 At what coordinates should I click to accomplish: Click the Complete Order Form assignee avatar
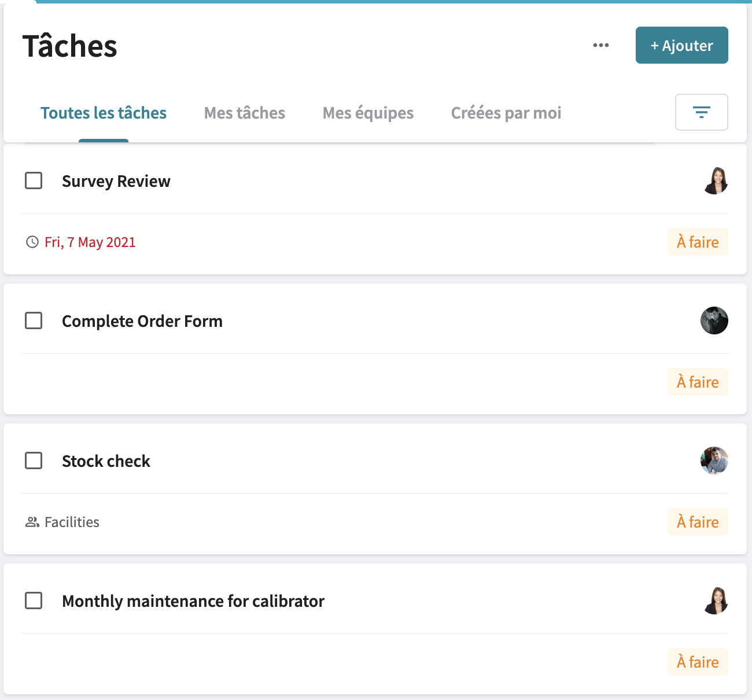714,320
